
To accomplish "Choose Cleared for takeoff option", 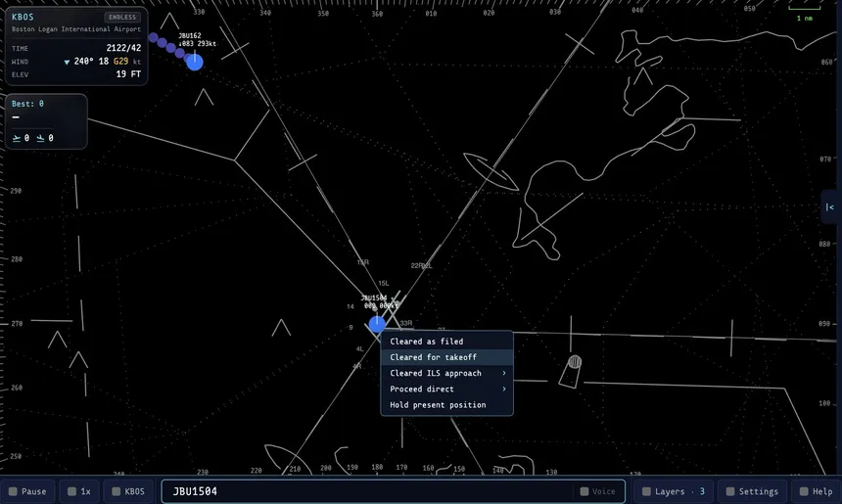I will (x=446, y=357).
